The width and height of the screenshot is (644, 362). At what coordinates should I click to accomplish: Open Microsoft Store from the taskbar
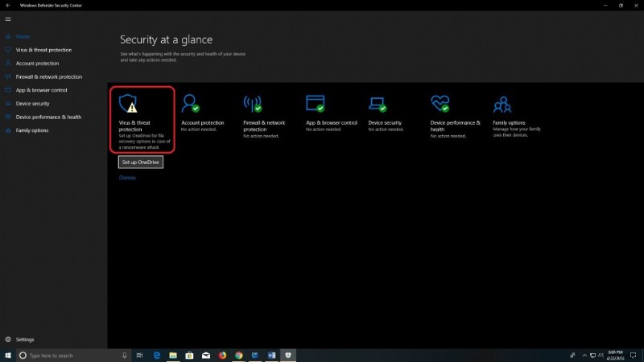pos(189,356)
